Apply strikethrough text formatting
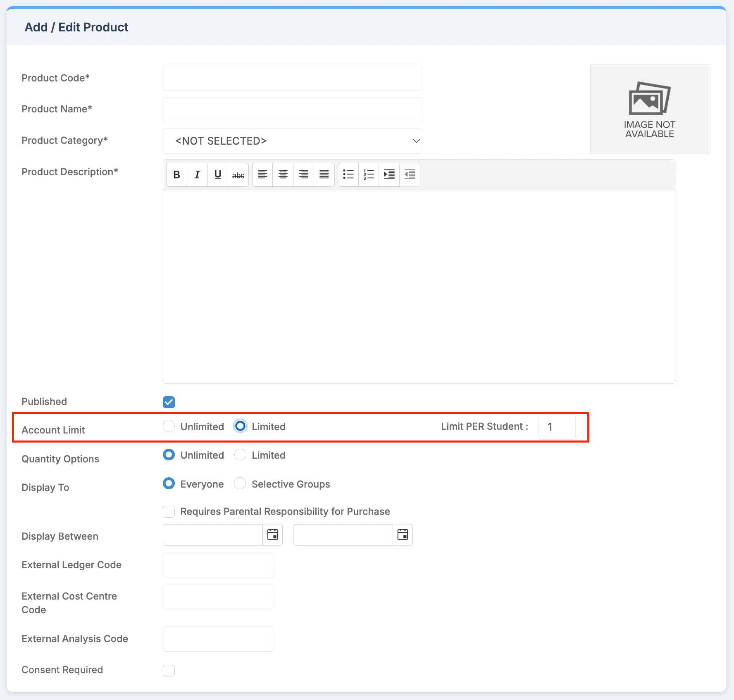The height and width of the screenshot is (700, 734). pyautogui.click(x=238, y=174)
